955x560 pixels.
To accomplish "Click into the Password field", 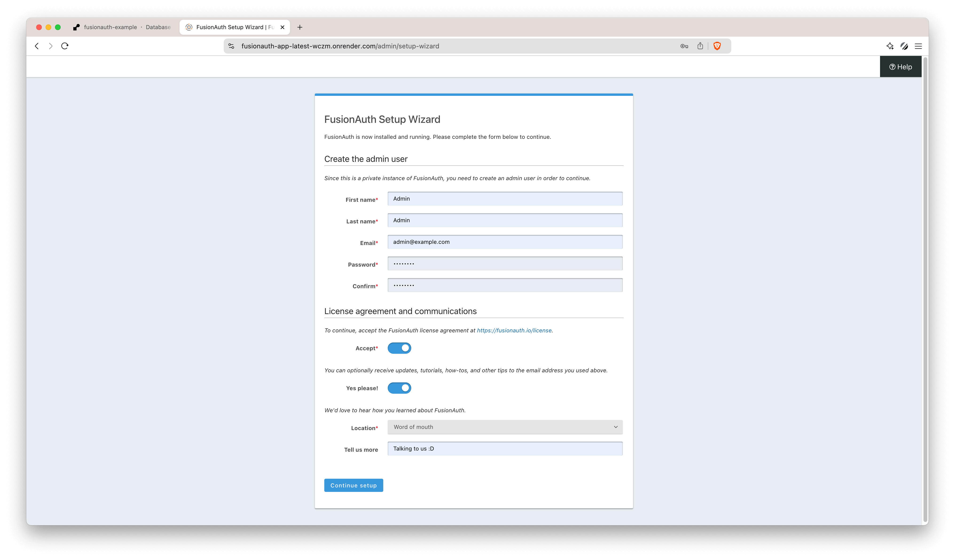I will [x=505, y=263].
